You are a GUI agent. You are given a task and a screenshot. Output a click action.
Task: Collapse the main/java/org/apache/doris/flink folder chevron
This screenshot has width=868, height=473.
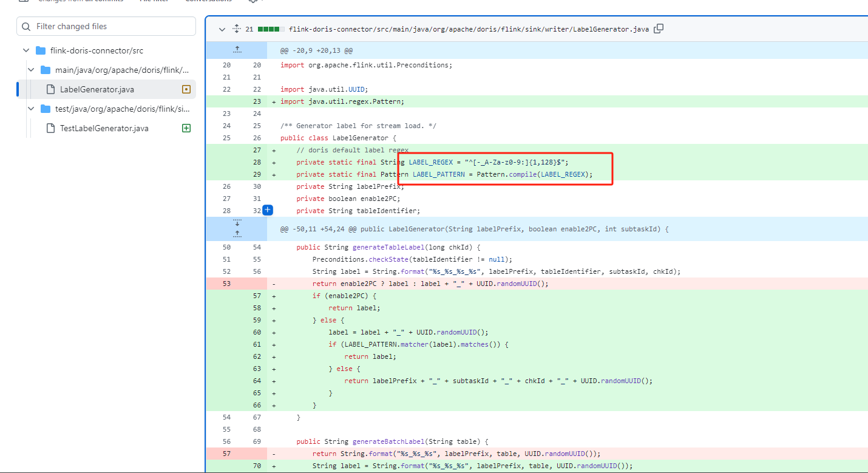click(x=31, y=70)
